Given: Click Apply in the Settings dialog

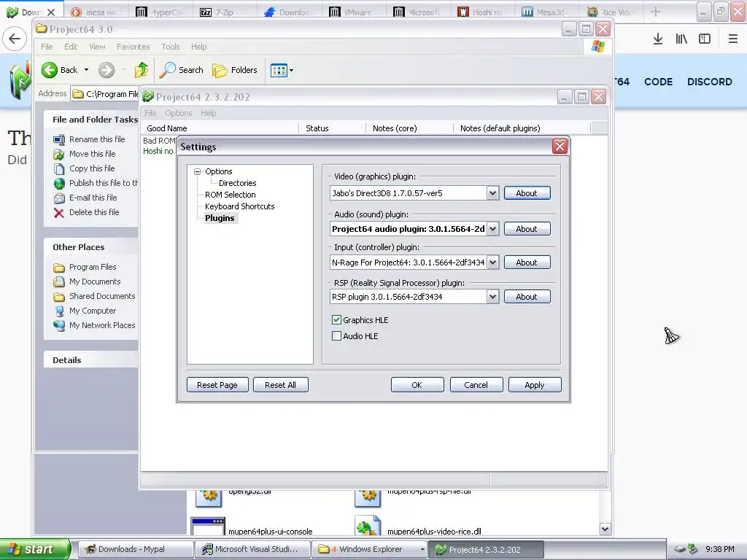Looking at the screenshot, I should [535, 385].
